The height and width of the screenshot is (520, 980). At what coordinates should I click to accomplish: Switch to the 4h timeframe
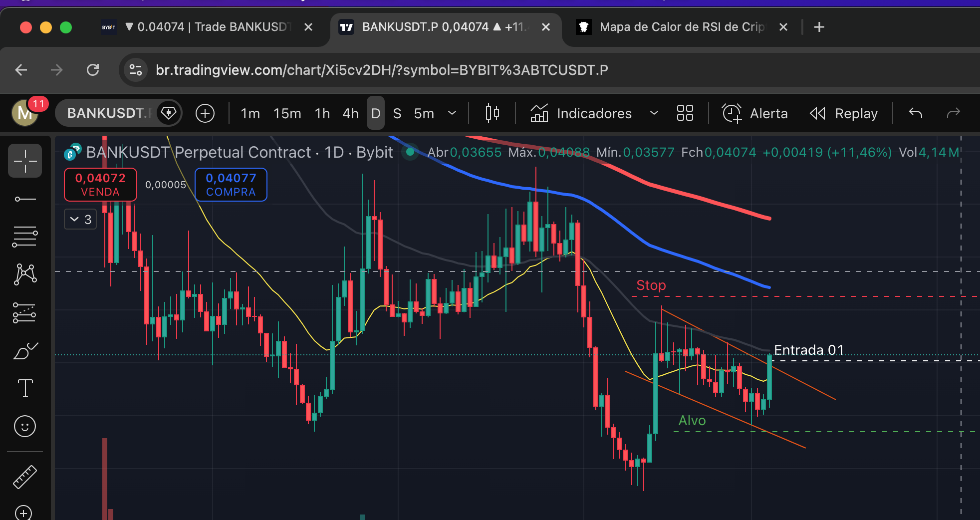pyautogui.click(x=350, y=113)
